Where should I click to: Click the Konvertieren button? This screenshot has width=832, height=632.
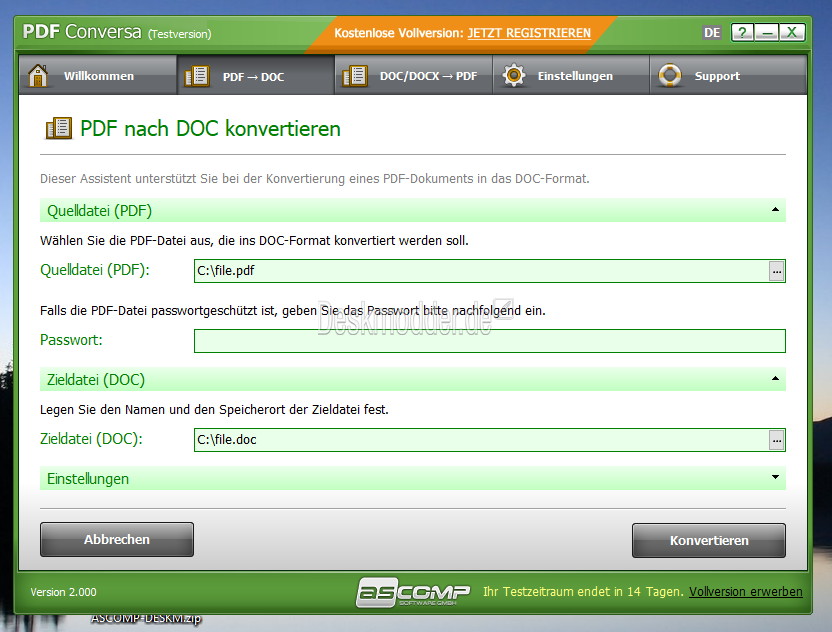[x=708, y=540]
